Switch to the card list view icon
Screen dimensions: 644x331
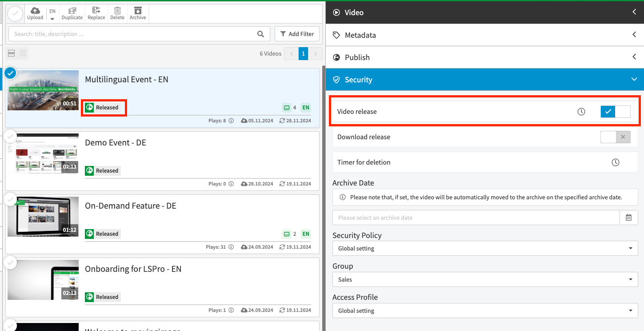pyautogui.click(x=12, y=53)
